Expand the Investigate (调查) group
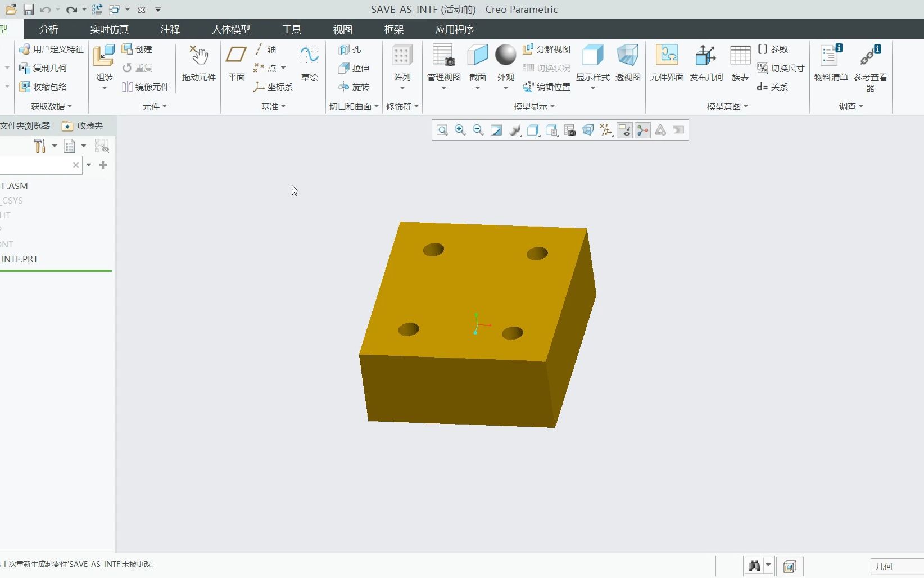The image size is (924, 578). pos(851,106)
